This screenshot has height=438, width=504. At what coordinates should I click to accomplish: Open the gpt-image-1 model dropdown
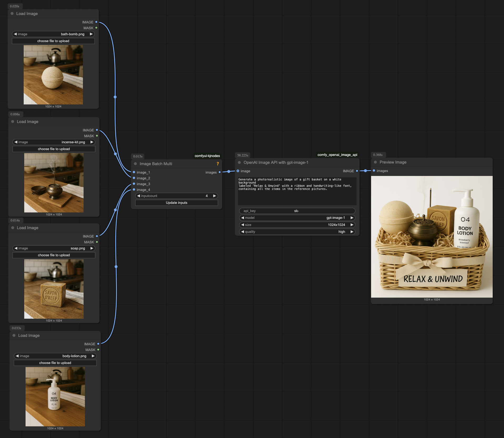pos(297,218)
